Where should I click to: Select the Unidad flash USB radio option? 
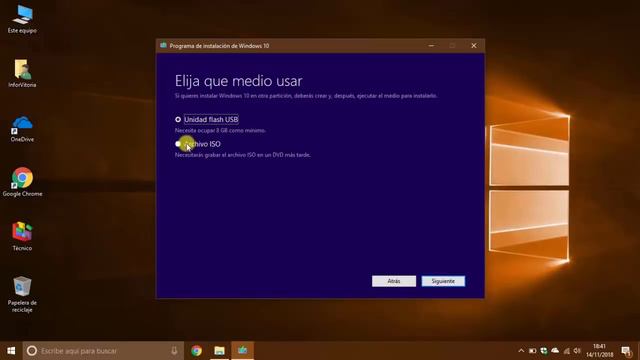coord(178,120)
